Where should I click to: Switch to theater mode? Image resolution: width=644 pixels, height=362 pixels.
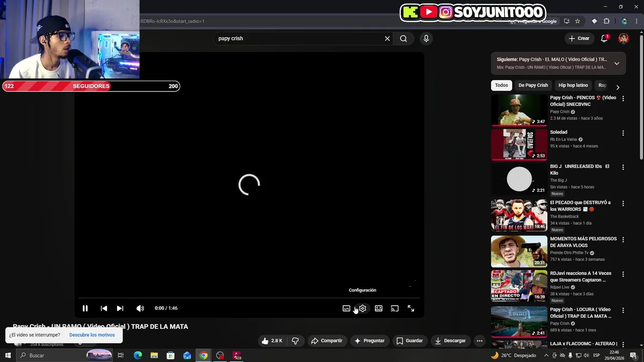click(378, 308)
